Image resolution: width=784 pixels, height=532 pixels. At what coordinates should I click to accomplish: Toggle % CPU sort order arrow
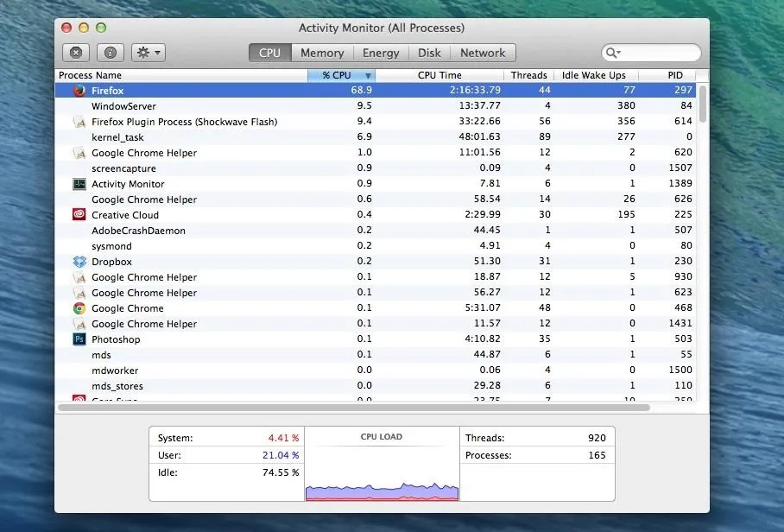pos(368,75)
